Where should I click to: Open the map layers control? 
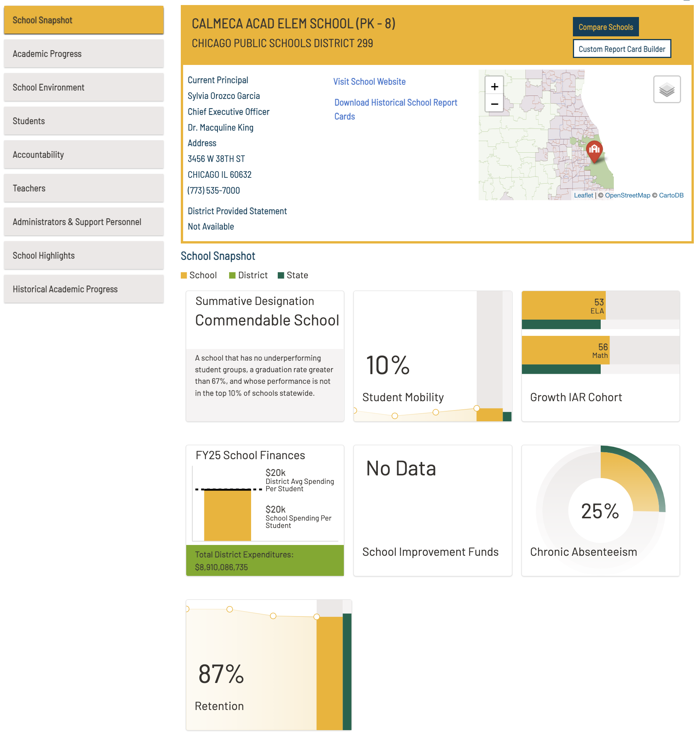tap(666, 90)
